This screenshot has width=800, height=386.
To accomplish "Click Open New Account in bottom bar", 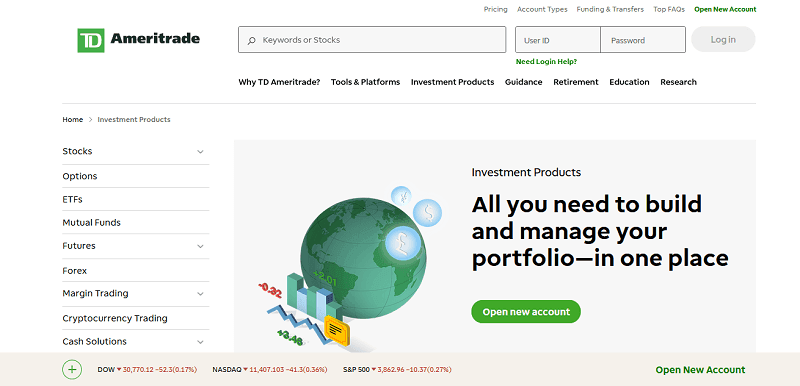I will point(700,370).
